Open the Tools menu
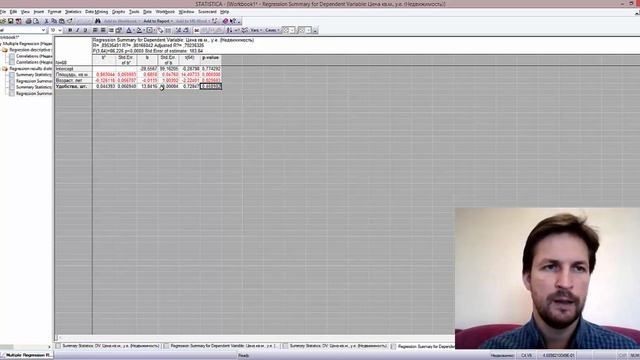Screen dimensions: 640x360 click(x=134, y=12)
